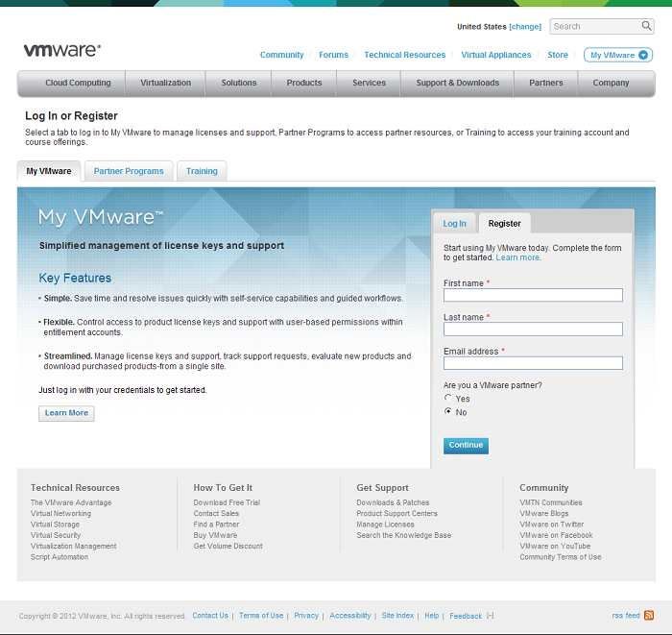Screen dimensions: 672x635
Task: Open the Support & Downloads menu
Action: coord(457,83)
